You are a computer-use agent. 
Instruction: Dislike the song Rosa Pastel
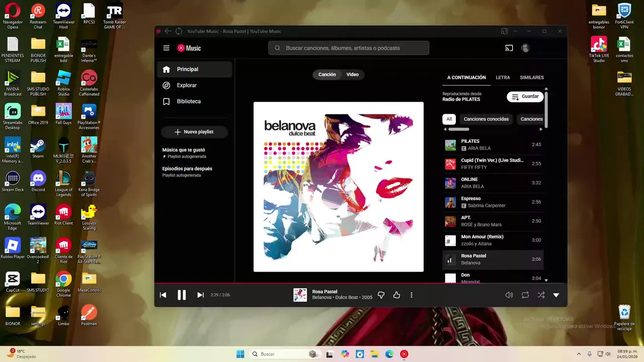(381, 295)
